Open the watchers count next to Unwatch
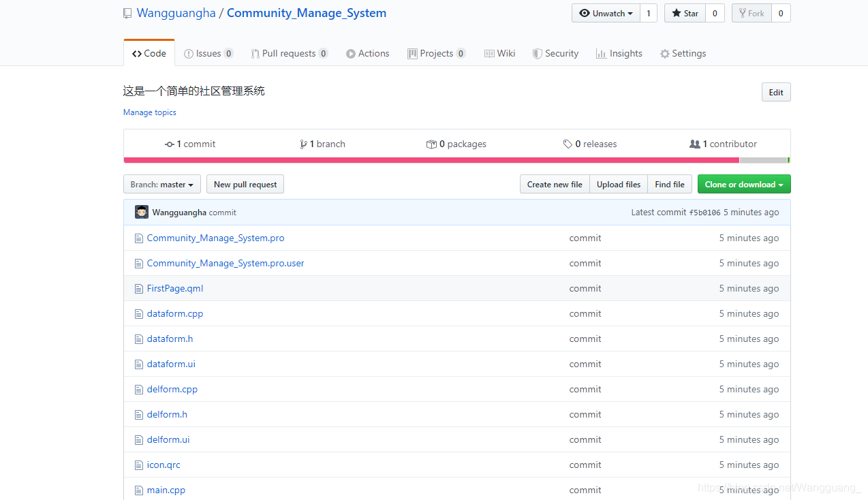 (x=649, y=13)
